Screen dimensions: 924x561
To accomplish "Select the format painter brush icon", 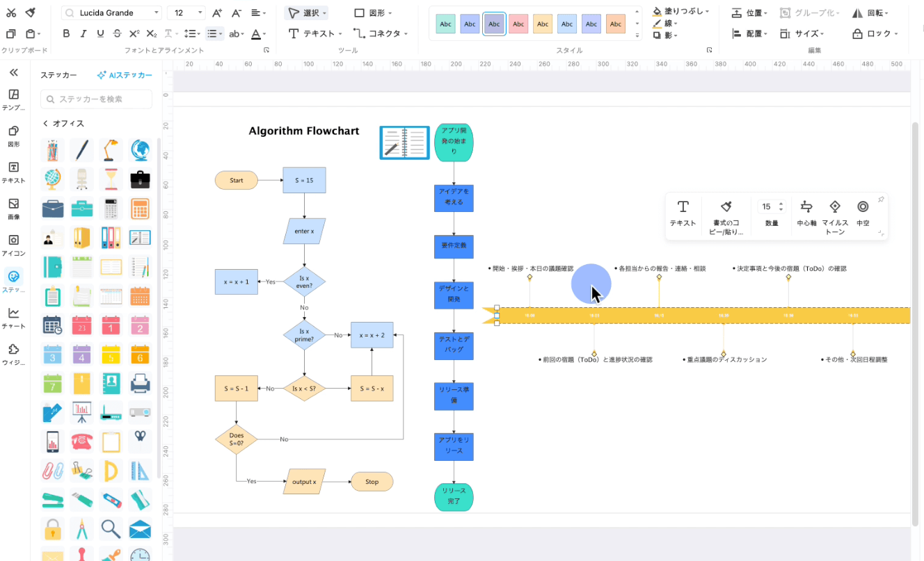I will coord(30,13).
